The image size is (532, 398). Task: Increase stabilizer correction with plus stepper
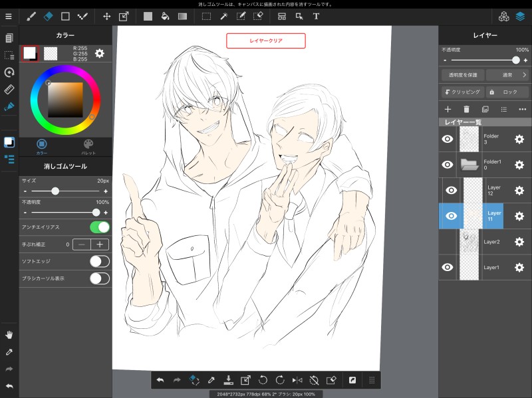pyautogui.click(x=100, y=245)
